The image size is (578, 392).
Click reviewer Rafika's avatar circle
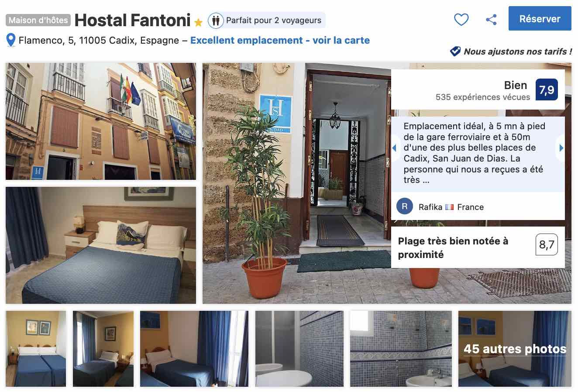coord(405,206)
